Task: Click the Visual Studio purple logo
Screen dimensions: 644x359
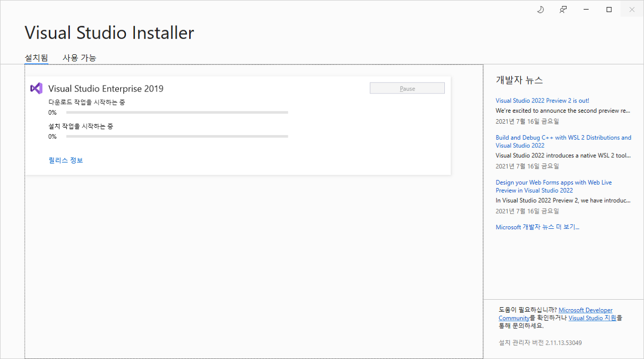Action: [36, 88]
